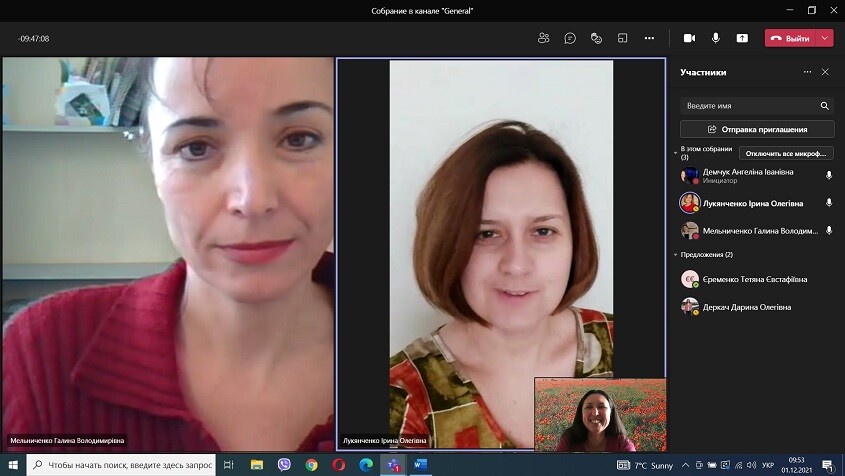The height and width of the screenshot is (476, 845).
Task: Collapse the В этом собрании section
Action: [675, 153]
